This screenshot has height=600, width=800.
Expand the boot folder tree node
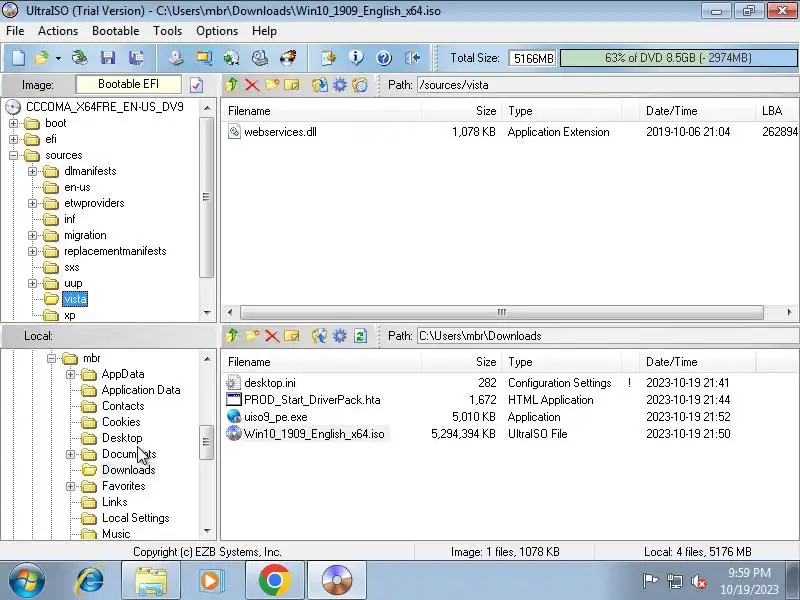(13, 123)
